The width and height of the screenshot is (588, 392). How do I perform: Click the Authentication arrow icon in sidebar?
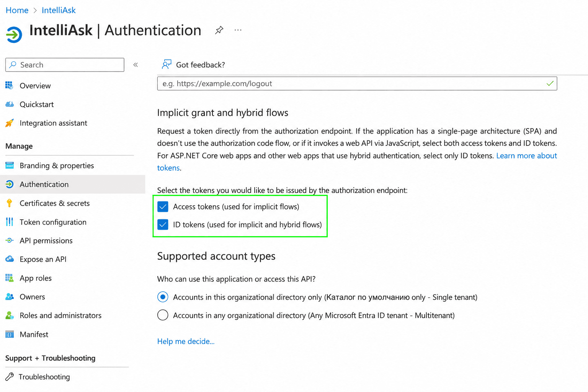click(x=10, y=184)
